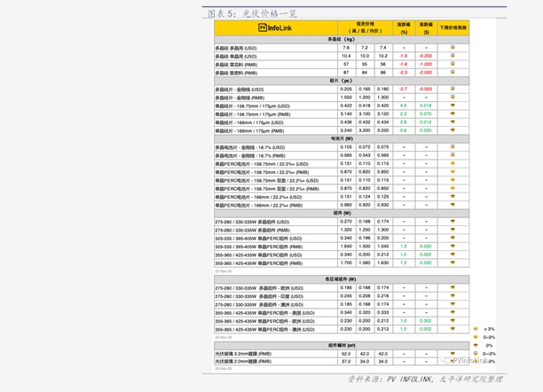Screen dimensions: 543x392
Task: Click forecast emoji in 166mm / 175μm (RMB) wafer row
Action: pyautogui.click(x=452, y=130)
